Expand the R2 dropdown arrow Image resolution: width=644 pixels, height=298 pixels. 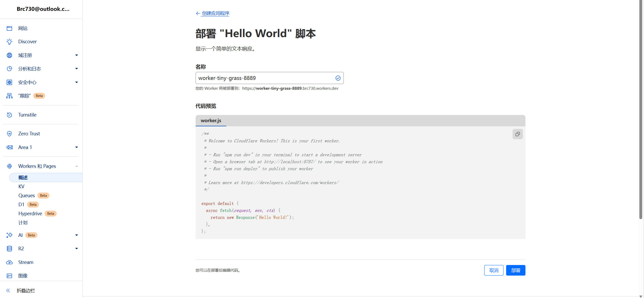point(77,249)
